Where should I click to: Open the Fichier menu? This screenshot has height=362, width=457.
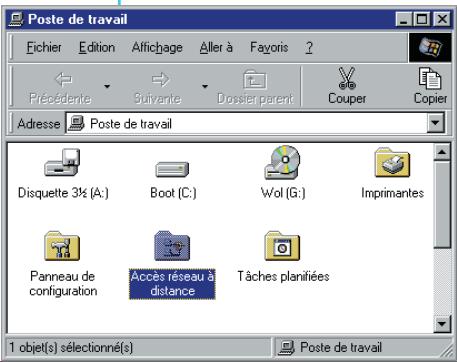(44, 47)
